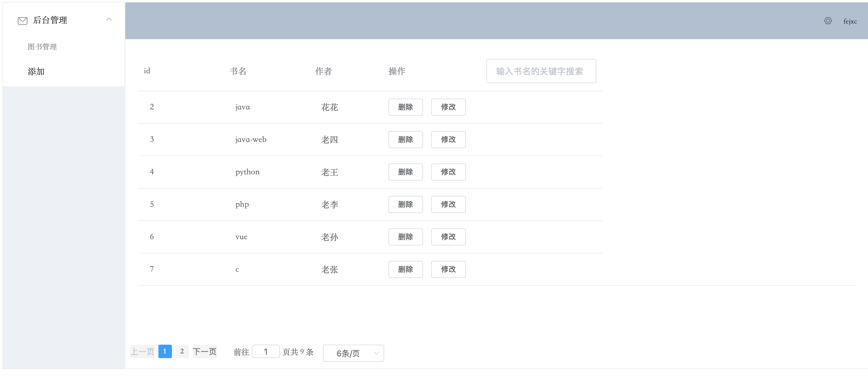Click 修改 for the vue book
This screenshot has height=382, width=868.
coord(448,237)
